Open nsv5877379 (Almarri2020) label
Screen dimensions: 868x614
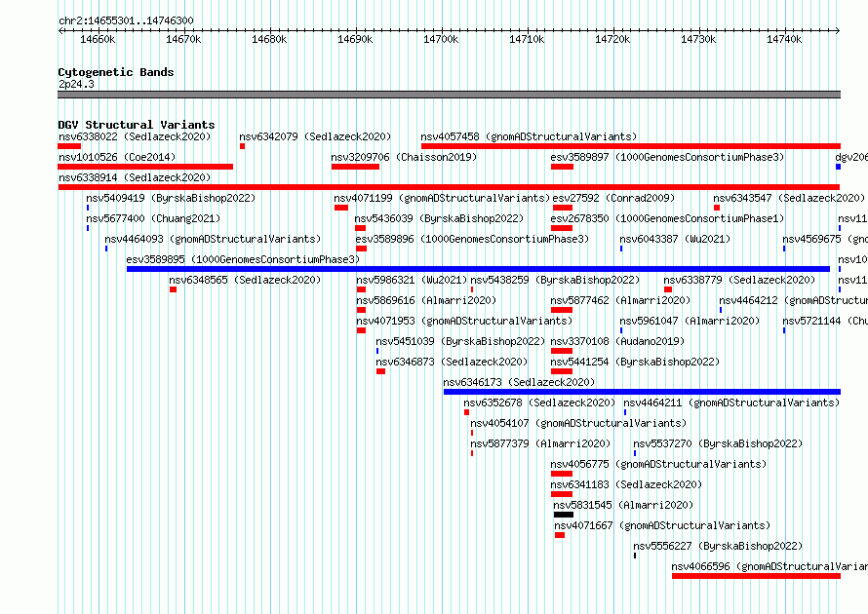pyautogui.click(x=540, y=443)
